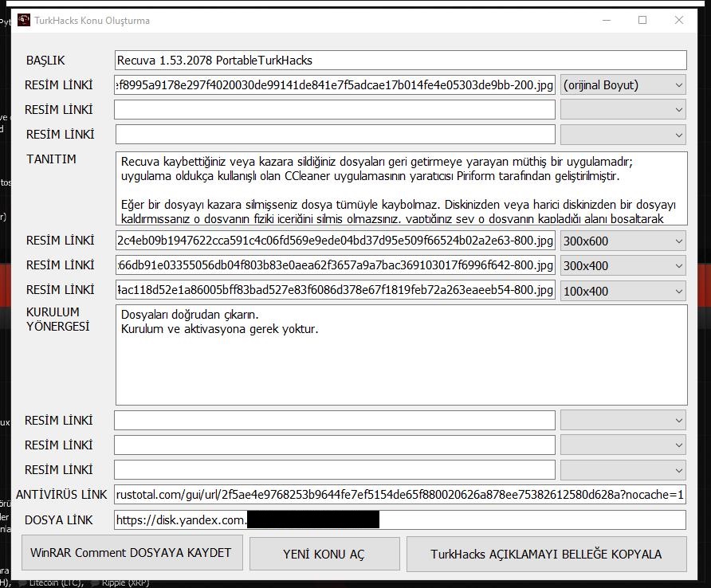Viewport: 711px width, 588px height.
Task: Click inside the TANITIM description text area
Action: [401, 189]
